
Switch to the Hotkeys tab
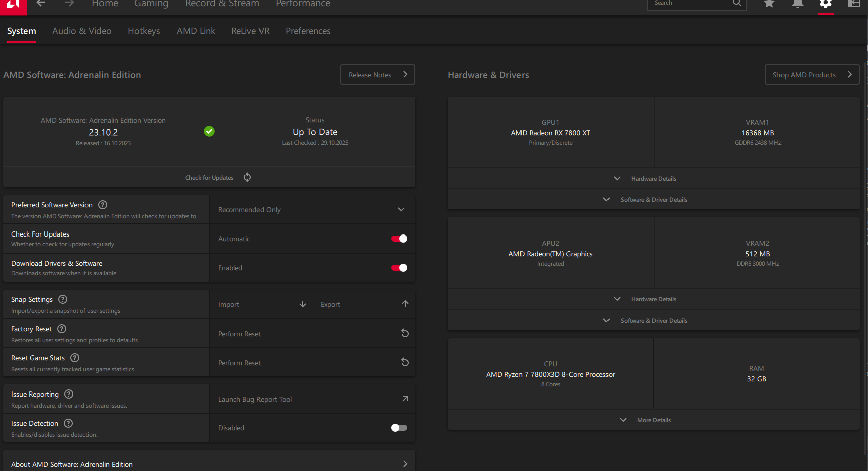coord(144,31)
